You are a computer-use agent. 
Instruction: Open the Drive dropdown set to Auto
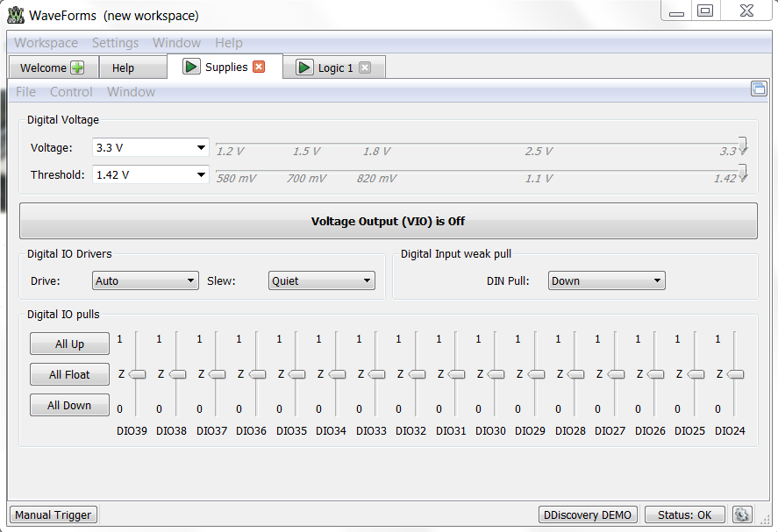point(146,280)
